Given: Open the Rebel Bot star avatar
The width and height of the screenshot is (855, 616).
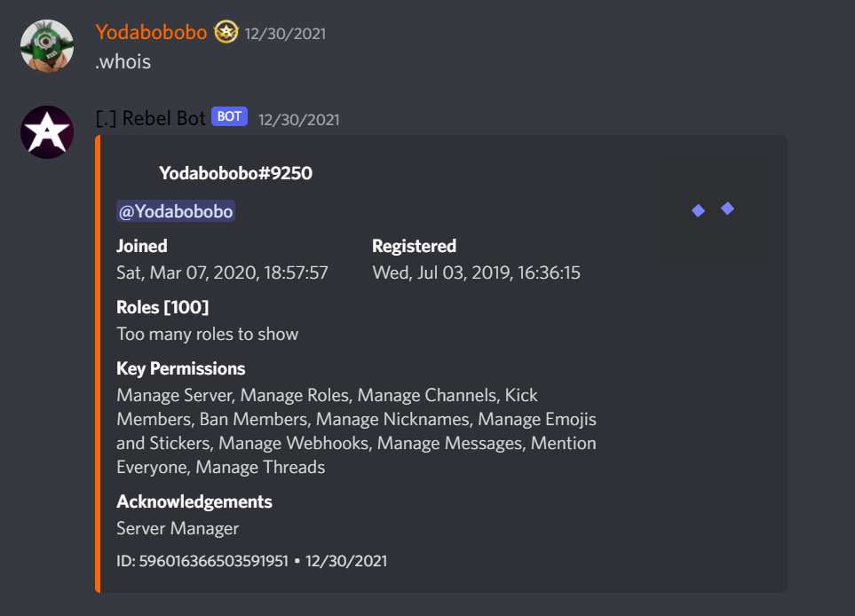Looking at the screenshot, I should 47,132.
